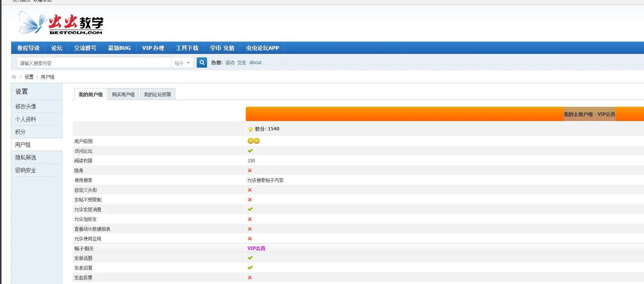Click the red cross for 允许加好友

click(x=250, y=219)
